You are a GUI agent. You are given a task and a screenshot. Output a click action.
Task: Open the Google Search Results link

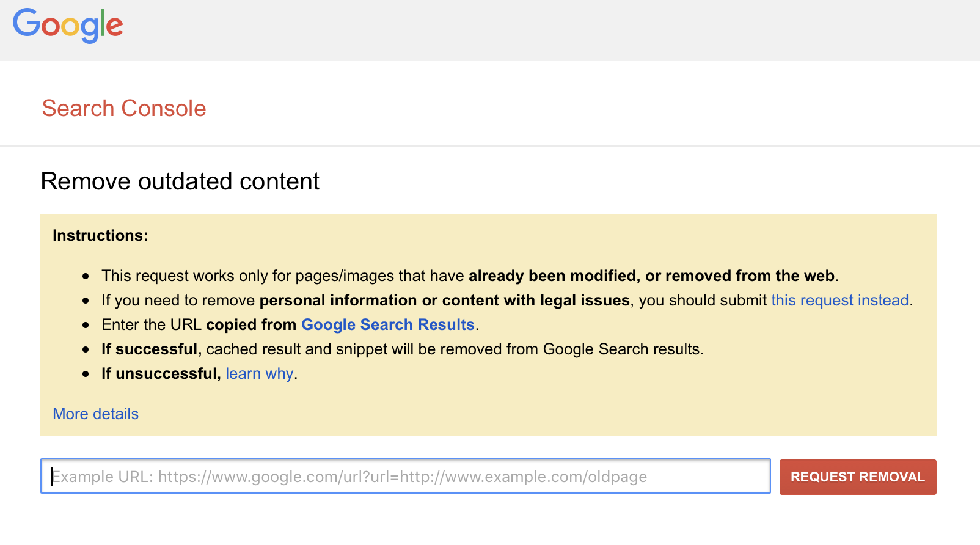click(x=388, y=325)
